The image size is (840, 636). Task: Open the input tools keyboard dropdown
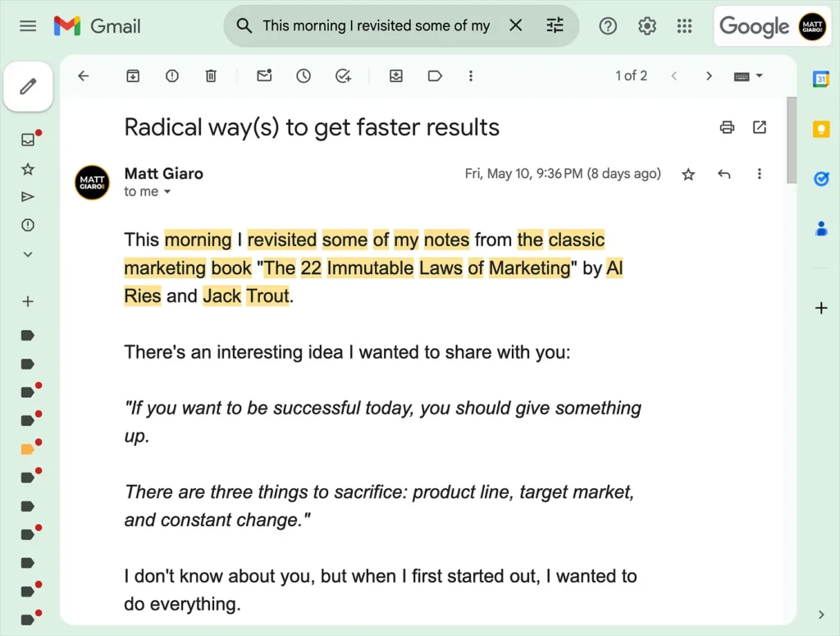748,76
